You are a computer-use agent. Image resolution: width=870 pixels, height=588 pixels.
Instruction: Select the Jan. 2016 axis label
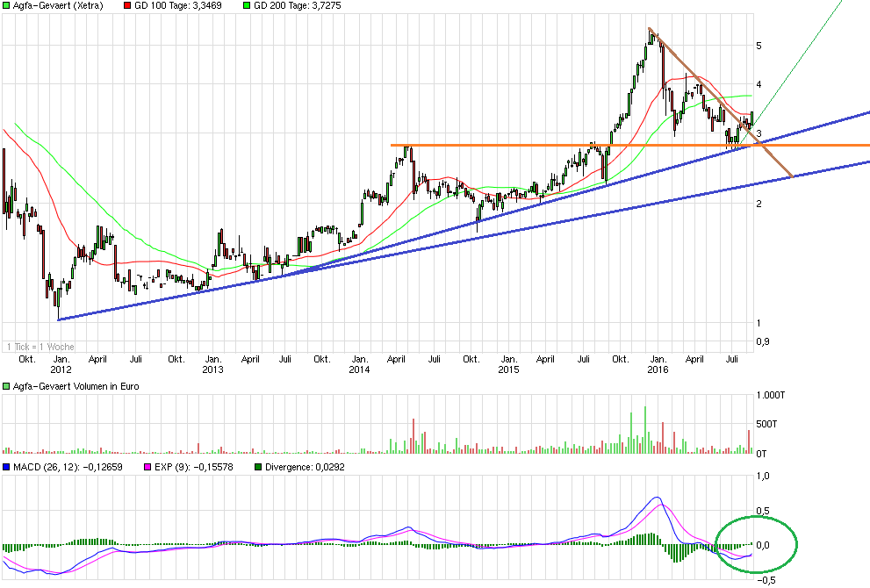[x=659, y=364]
